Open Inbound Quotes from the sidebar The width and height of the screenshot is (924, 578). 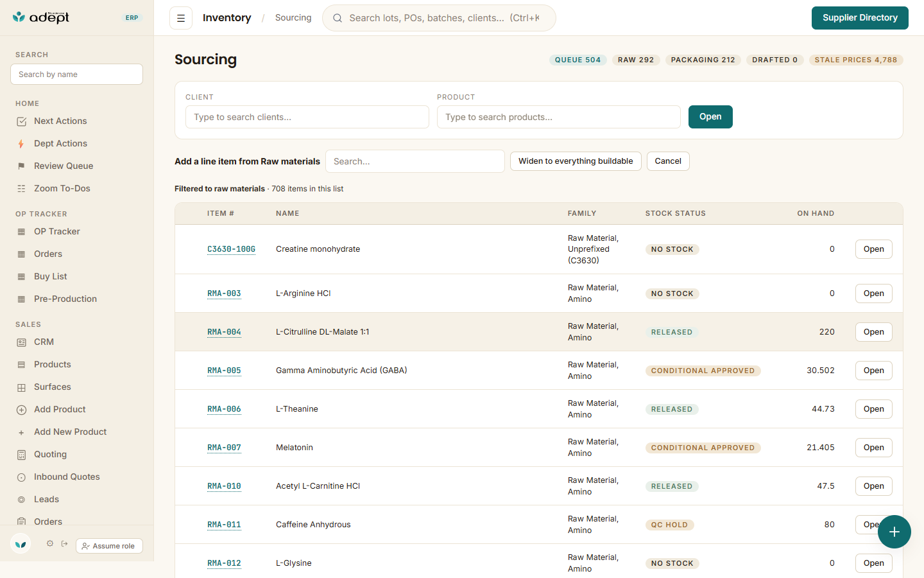pyautogui.click(x=67, y=477)
